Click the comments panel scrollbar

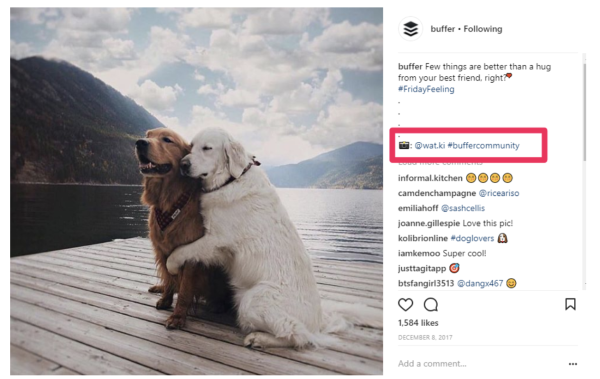pos(584,112)
